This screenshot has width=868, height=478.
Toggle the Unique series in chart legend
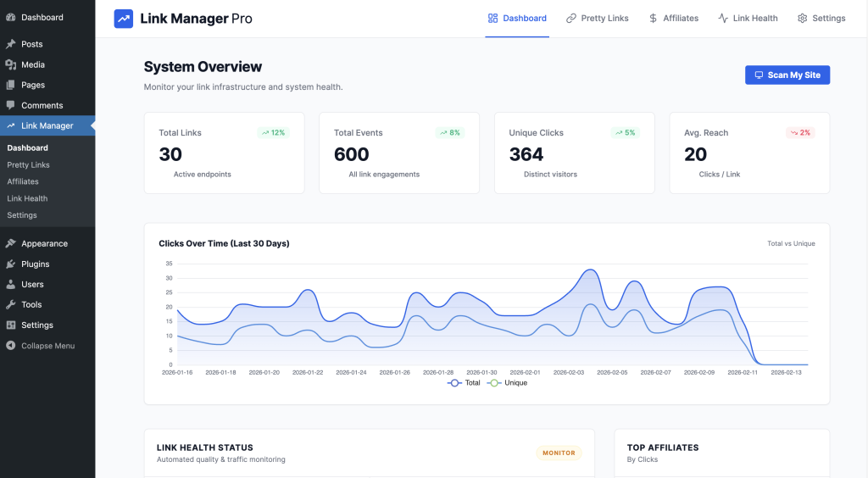[507, 383]
